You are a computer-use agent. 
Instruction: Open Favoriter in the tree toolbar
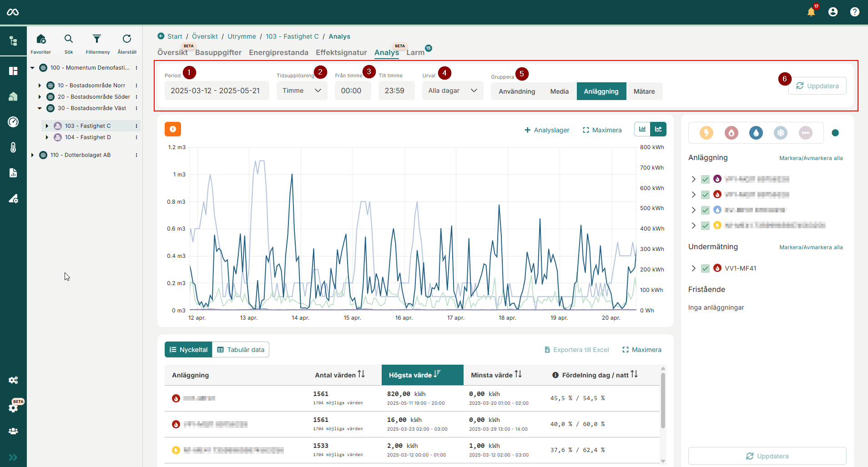point(41,44)
